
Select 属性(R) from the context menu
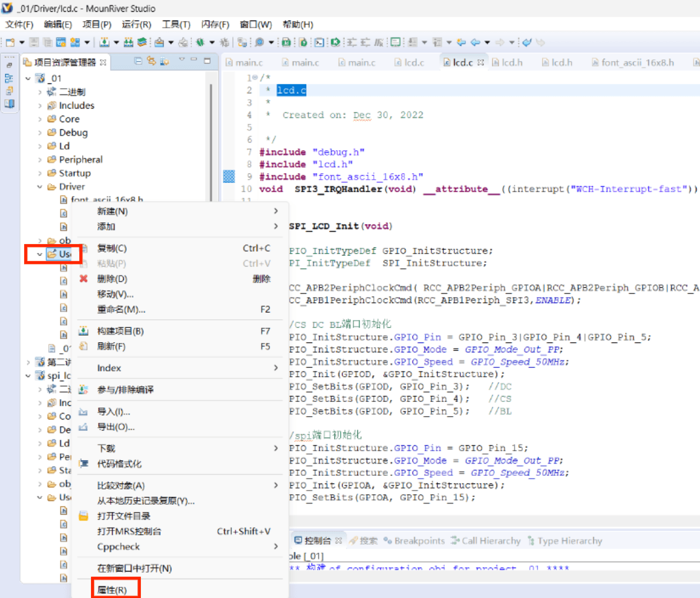pos(112,590)
